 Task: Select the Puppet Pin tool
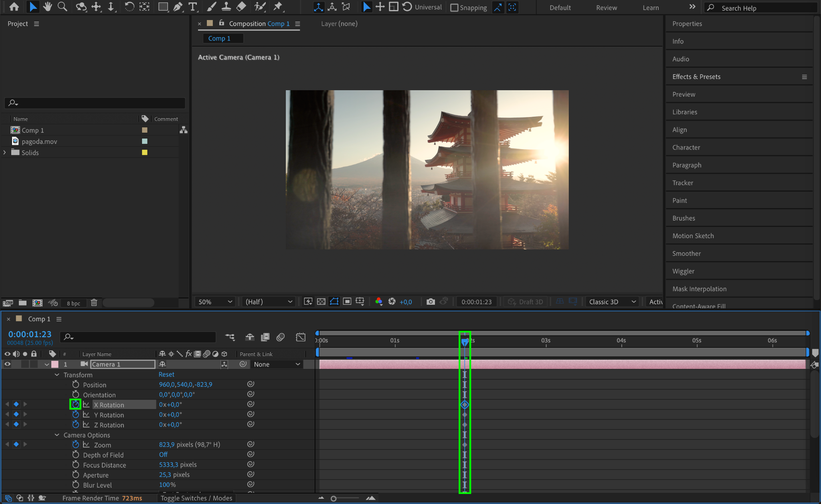(277, 7)
